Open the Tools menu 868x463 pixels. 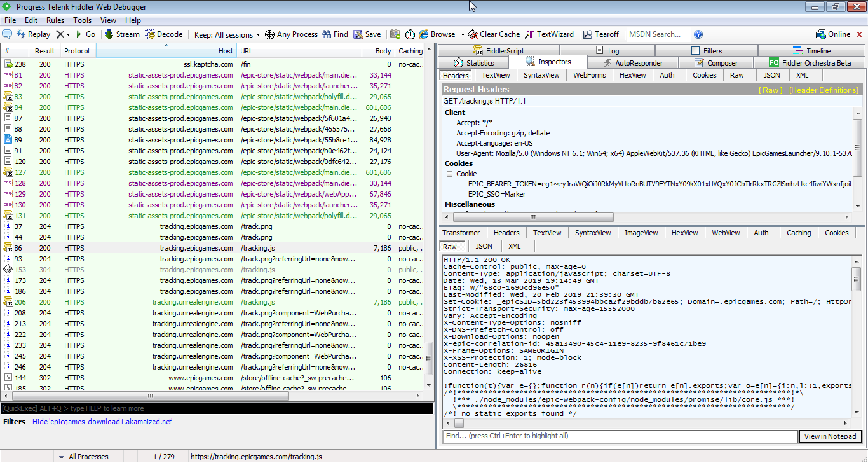(x=82, y=20)
